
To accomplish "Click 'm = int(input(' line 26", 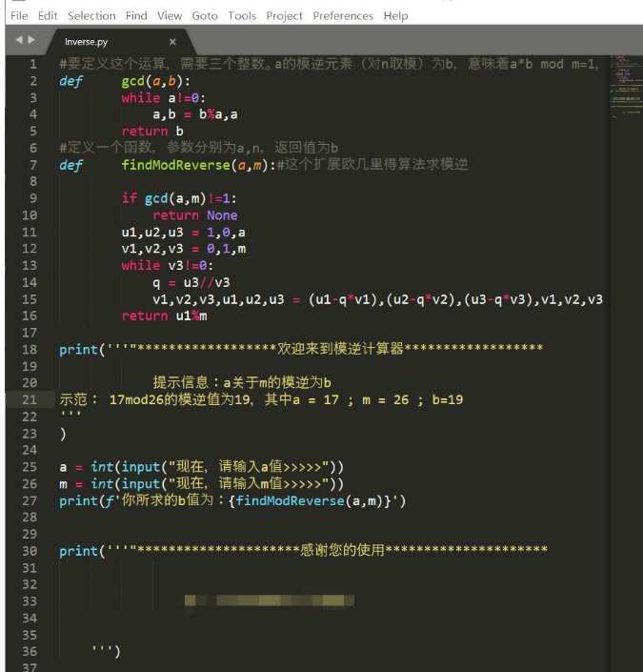I will 202,483.
